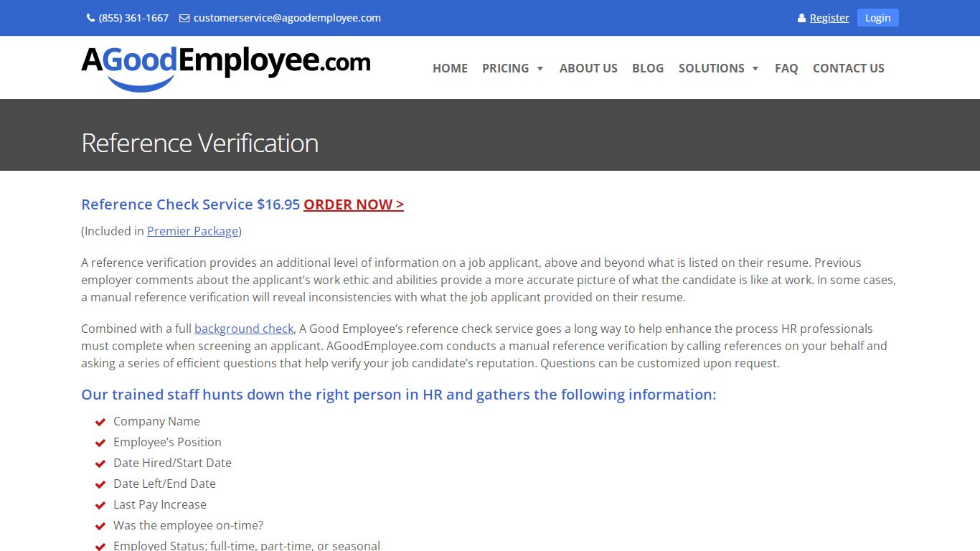Click the 'Last Pay Increase' list item
The height and width of the screenshot is (551, 980).
(x=160, y=505)
